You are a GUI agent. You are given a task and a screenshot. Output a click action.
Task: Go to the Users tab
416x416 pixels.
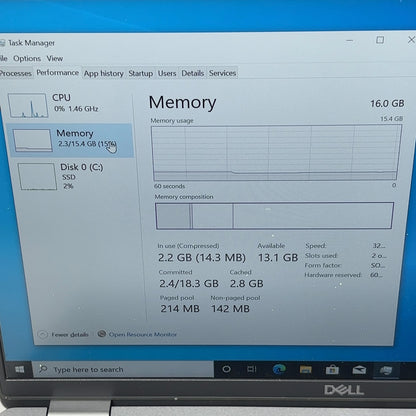[167, 73]
